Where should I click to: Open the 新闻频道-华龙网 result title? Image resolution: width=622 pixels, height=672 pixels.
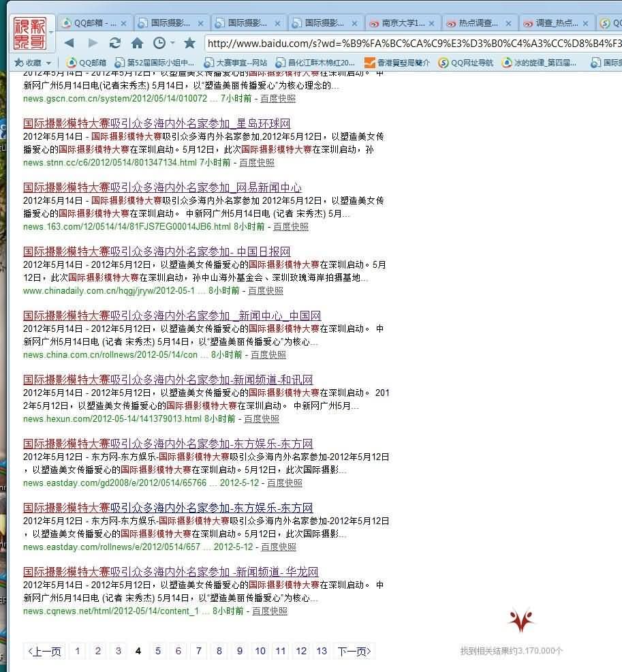171,572
